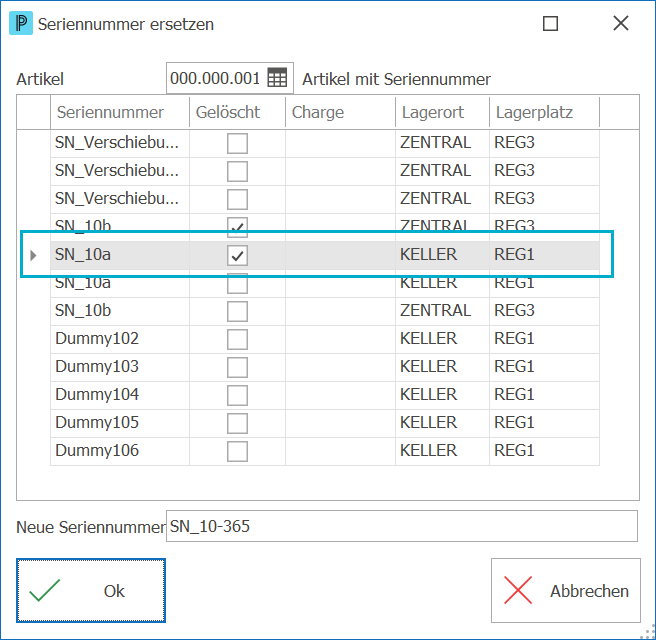
Task: Click the row indicator arrow beside SN_10a
Action: [x=33, y=255]
